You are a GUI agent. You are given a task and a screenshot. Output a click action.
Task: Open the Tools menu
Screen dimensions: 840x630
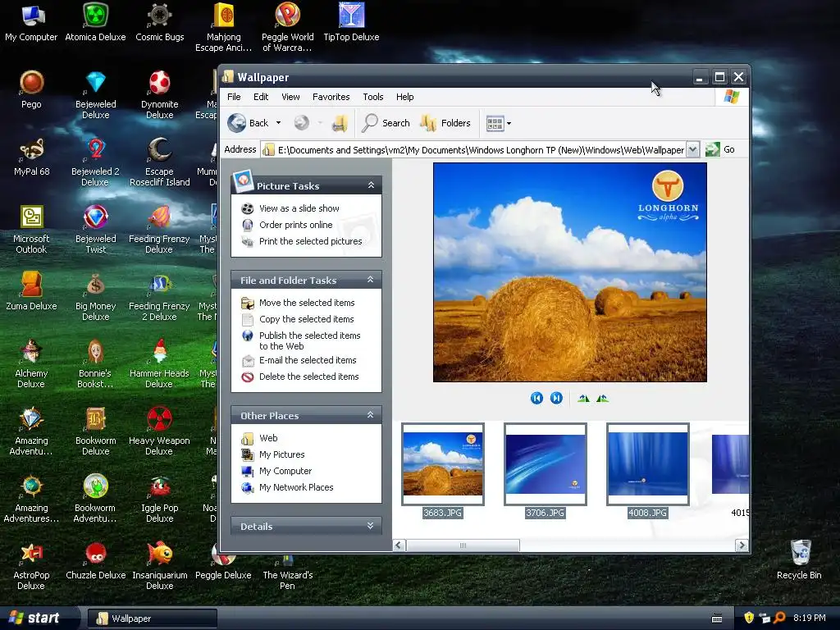[373, 97]
